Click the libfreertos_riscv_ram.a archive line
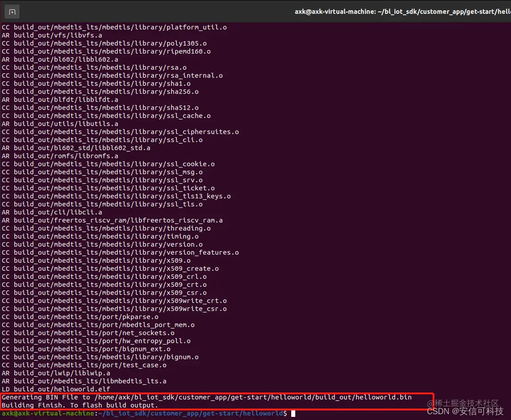Screen dimensions: 511x420 pyautogui.click(x=112, y=220)
